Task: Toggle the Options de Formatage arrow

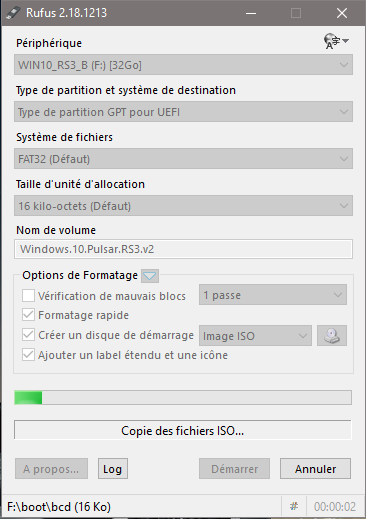Action: click(x=150, y=276)
